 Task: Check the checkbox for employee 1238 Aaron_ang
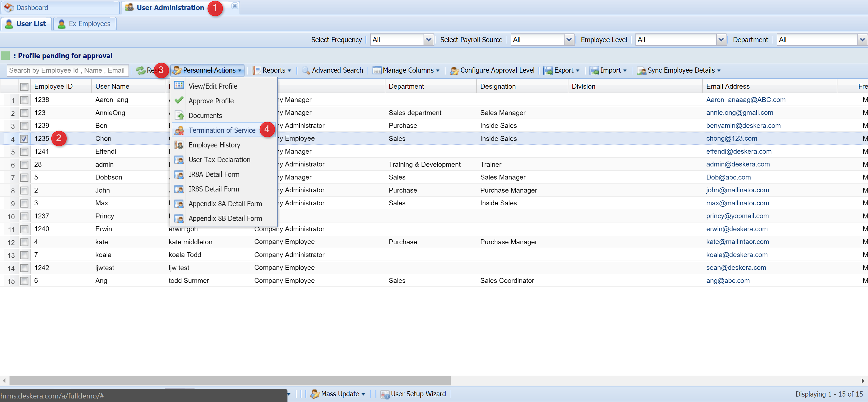coord(24,100)
